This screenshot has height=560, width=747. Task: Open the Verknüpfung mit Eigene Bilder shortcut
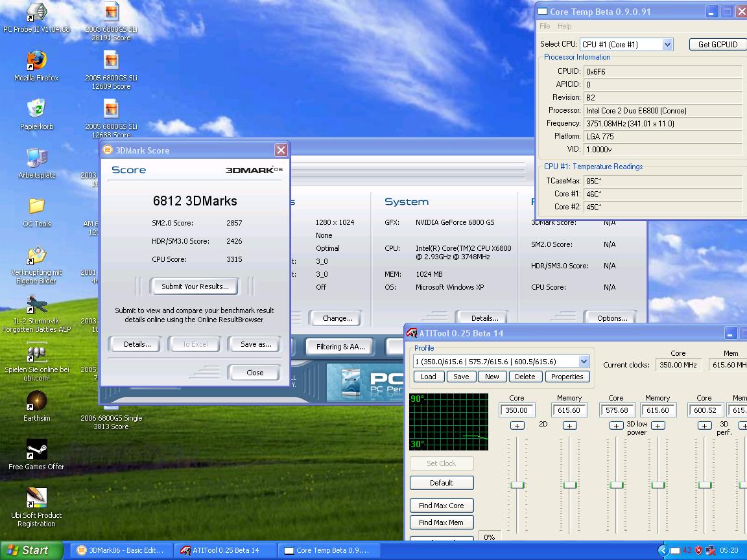(36, 264)
